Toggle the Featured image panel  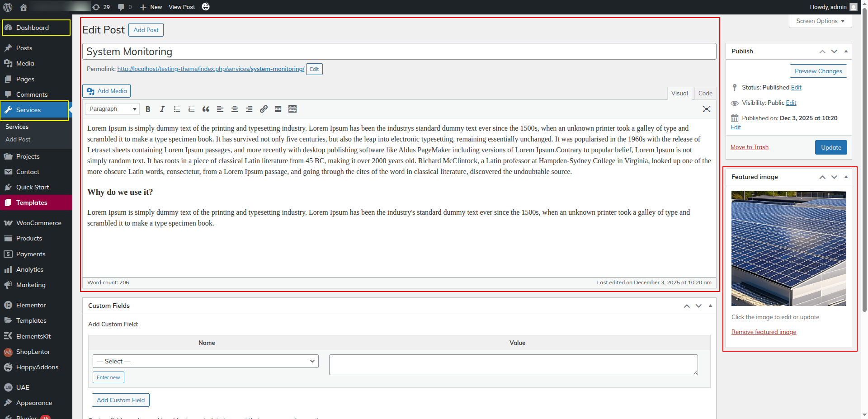846,177
